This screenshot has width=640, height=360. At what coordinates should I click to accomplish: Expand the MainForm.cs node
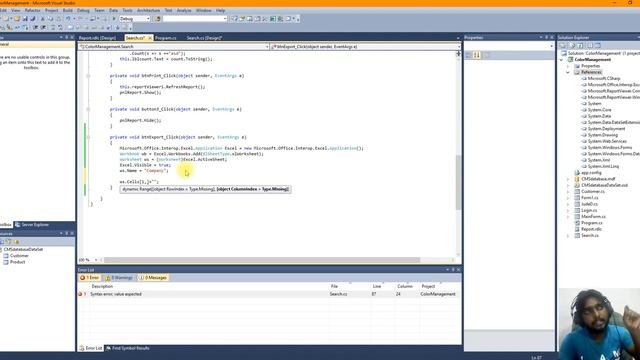pos(568,217)
